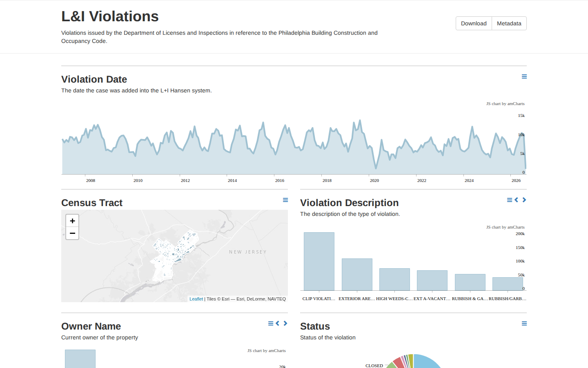The image size is (588, 368).
Task: Show next page of Owner Name chart
Action: click(x=285, y=323)
